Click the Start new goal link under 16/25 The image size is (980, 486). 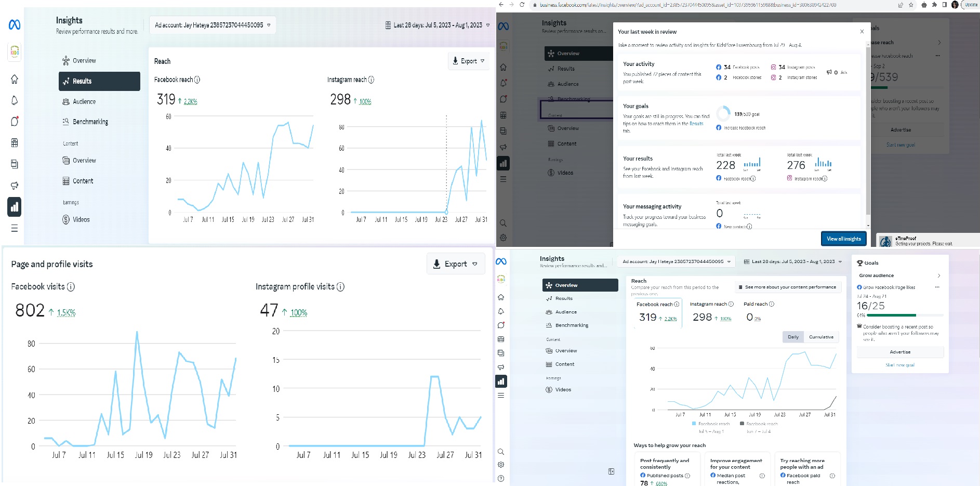(900, 365)
